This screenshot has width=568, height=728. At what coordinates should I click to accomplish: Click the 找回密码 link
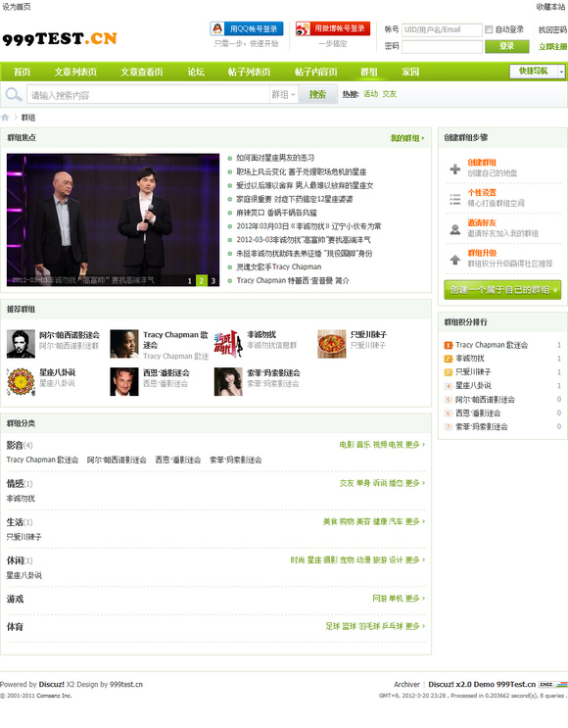pyautogui.click(x=552, y=29)
